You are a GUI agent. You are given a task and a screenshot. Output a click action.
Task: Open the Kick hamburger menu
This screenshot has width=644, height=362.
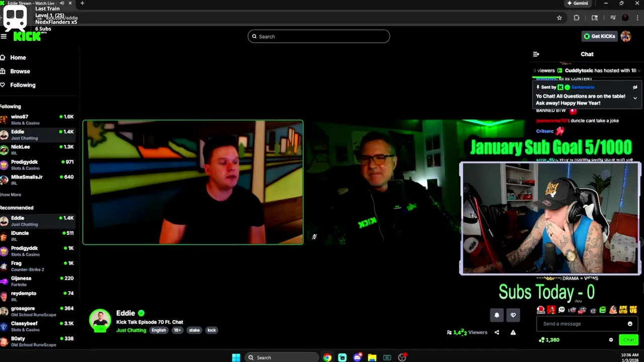[x=4, y=36]
